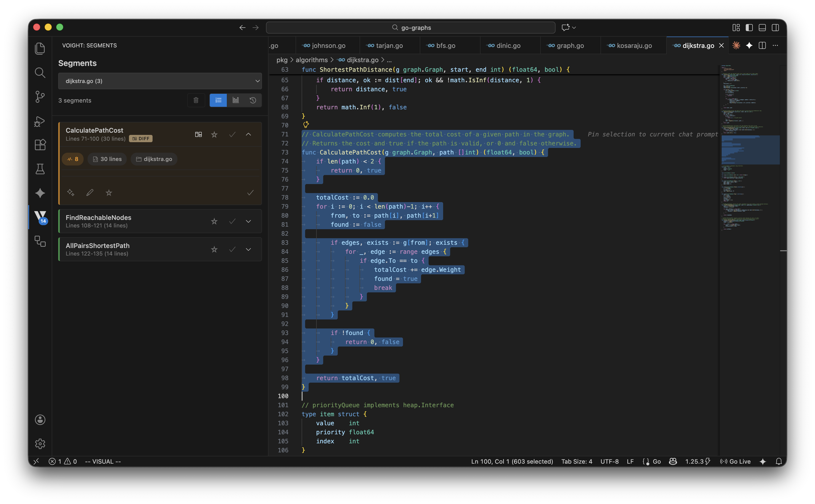Open the split diff view for CalculatePathCost
Screen dimensions: 815x504
click(198, 134)
